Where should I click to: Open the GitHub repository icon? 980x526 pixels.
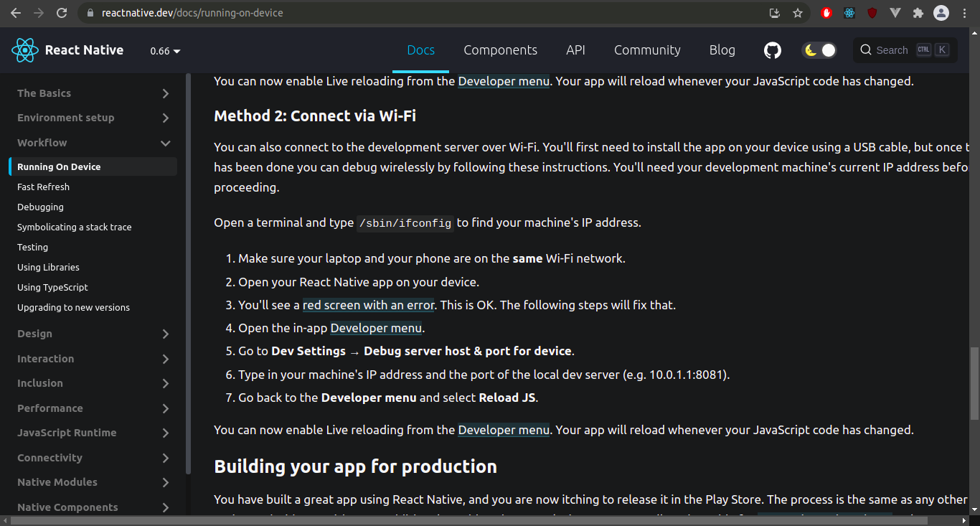(x=772, y=50)
